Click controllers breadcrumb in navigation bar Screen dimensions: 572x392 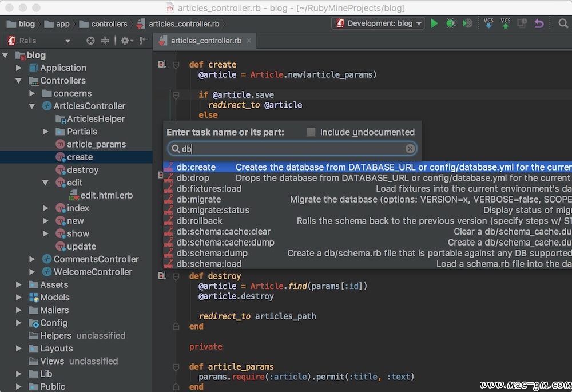pos(103,24)
